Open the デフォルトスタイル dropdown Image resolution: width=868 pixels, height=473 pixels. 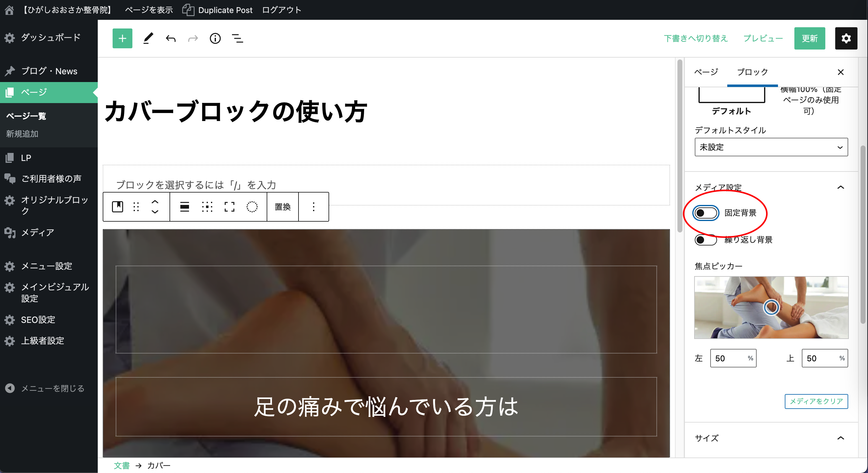[x=771, y=147]
